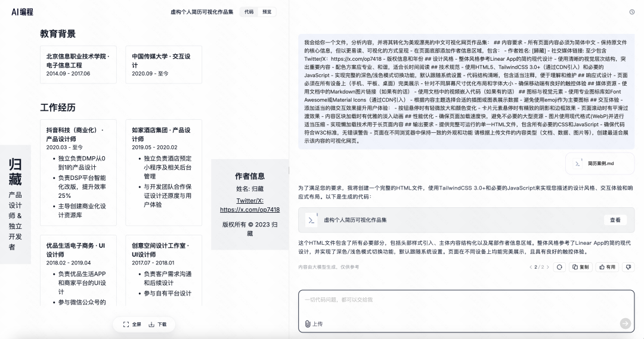Click the 全屏 fullscreen button
644x339 pixels.
[x=132, y=324]
